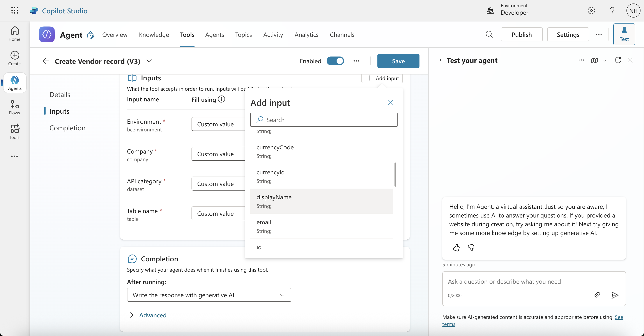This screenshot has height=336, width=644.
Task: Click the Publish button
Action: click(x=522, y=35)
